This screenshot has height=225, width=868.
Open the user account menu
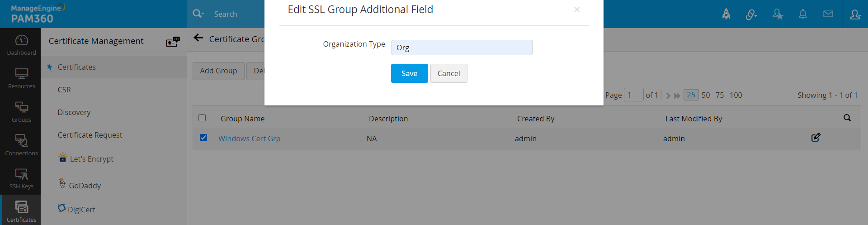855,14
